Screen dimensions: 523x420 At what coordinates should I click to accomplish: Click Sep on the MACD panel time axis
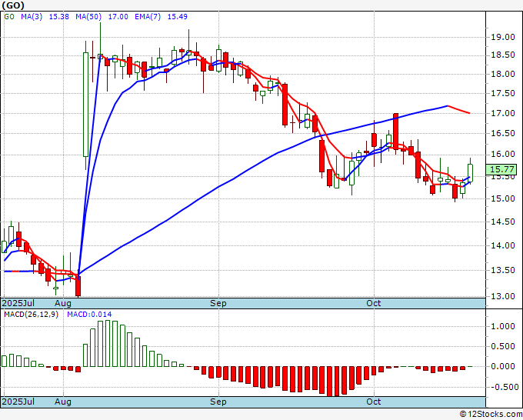pos(218,402)
